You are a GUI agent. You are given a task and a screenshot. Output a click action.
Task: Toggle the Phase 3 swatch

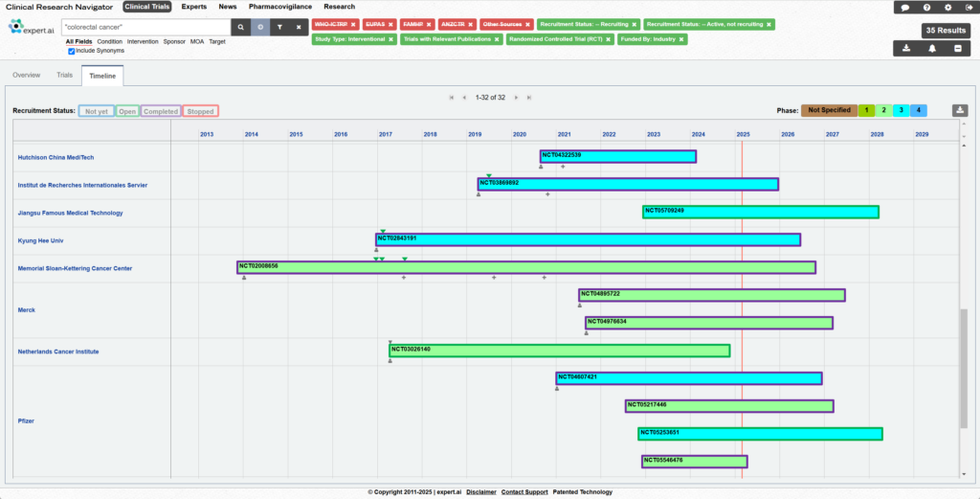tap(901, 110)
